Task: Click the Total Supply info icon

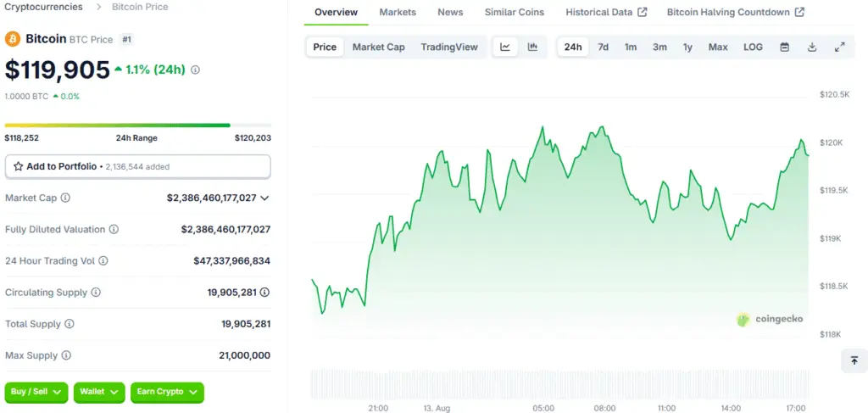Action: pos(70,324)
